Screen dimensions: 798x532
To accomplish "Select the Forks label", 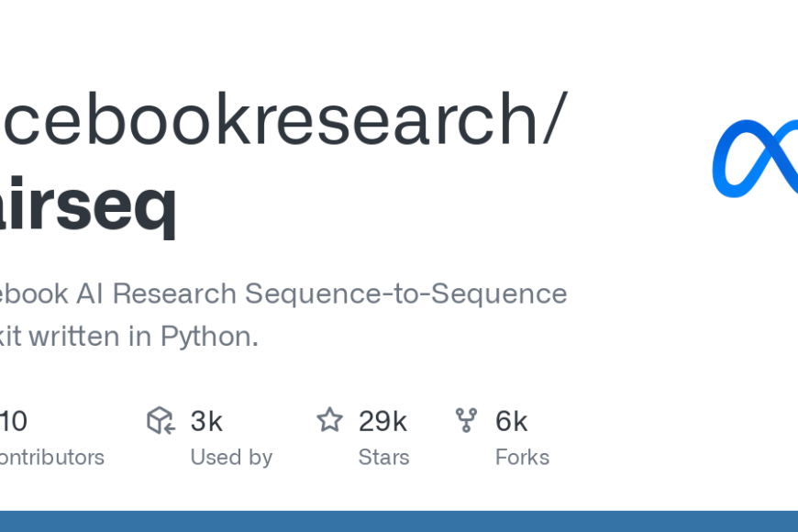I will pos(522,457).
